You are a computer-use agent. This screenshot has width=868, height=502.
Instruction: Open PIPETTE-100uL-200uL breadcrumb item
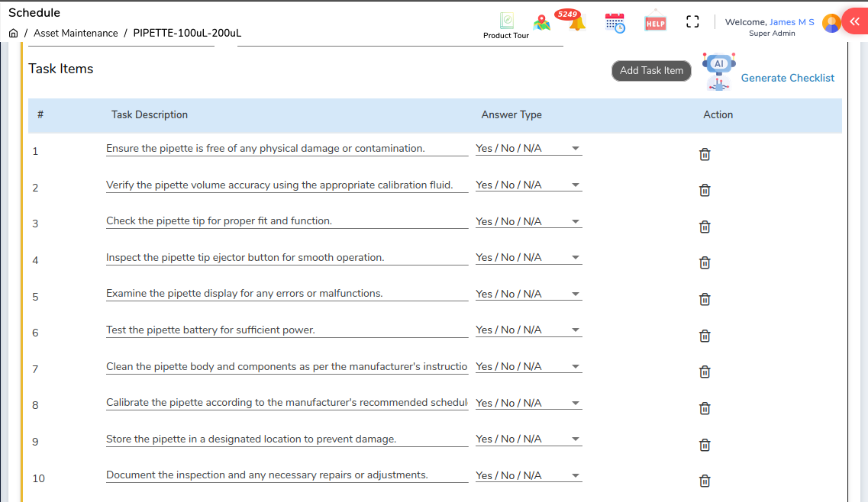(x=187, y=34)
